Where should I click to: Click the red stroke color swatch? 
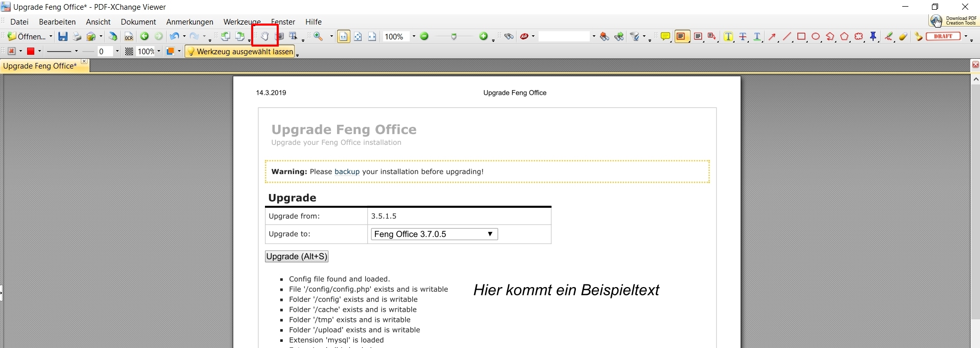point(30,51)
